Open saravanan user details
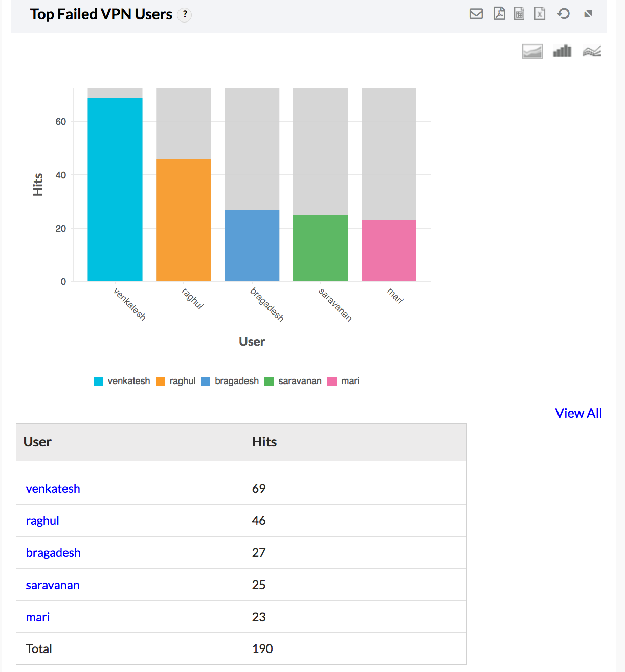625x672 pixels. click(53, 585)
